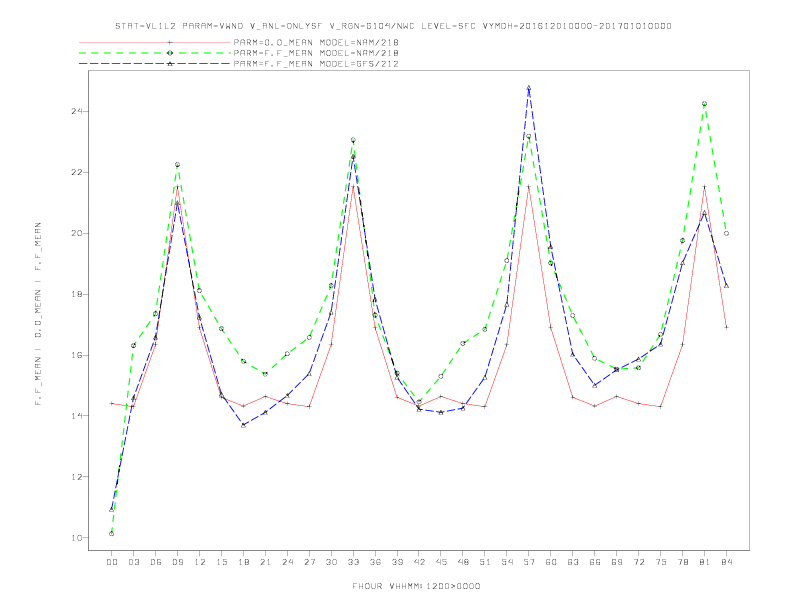Click the red plus marker at hour 84
Viewport: 792px width, 612px height.
(726, 327)
